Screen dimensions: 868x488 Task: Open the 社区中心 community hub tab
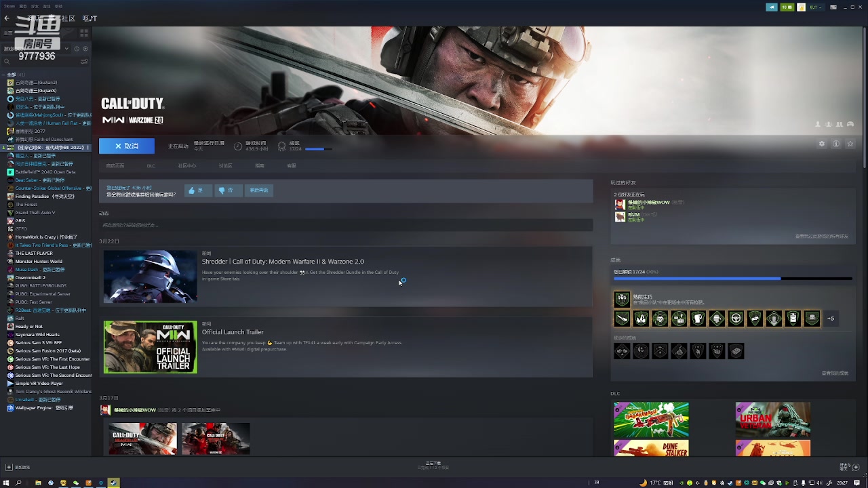(x=187, y=165)
